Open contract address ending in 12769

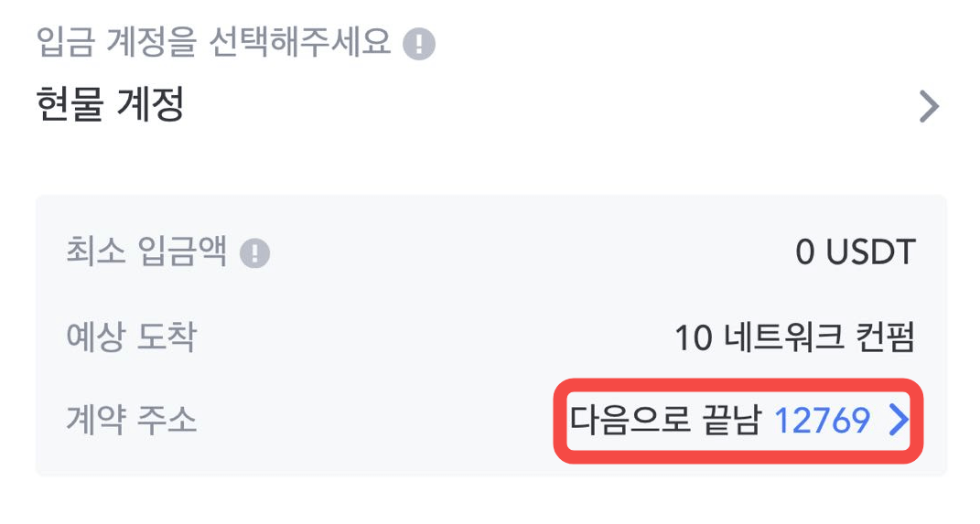[x=822, y=421]
